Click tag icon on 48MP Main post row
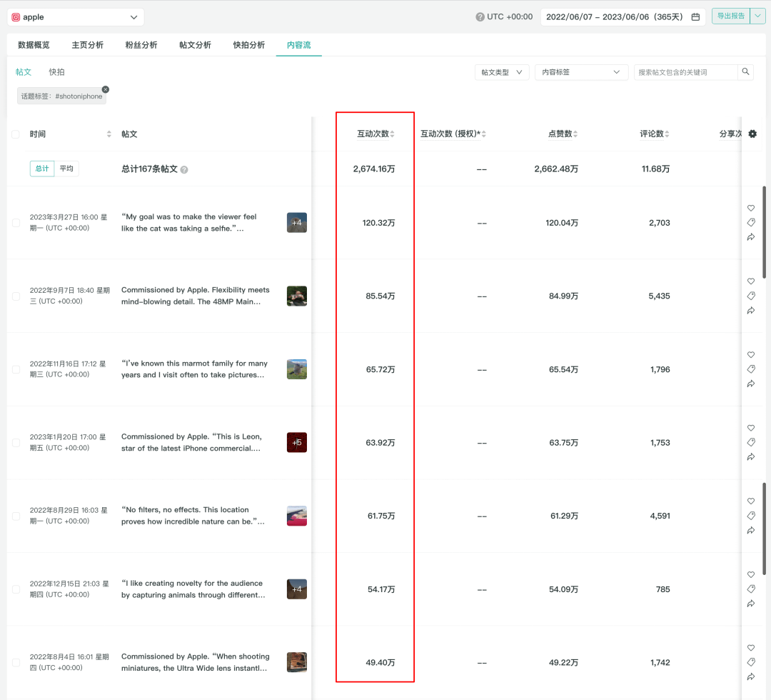 [751, 296]
